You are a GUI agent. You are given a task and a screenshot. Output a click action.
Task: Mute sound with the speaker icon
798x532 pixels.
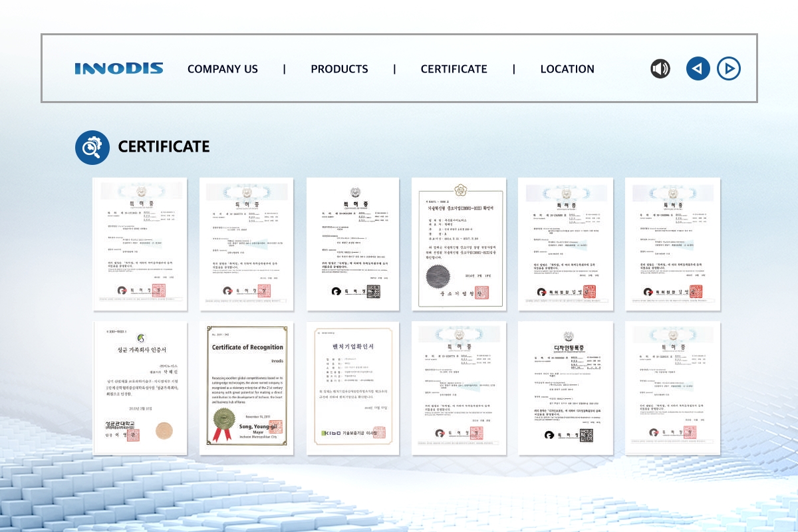tap(660, 68)
